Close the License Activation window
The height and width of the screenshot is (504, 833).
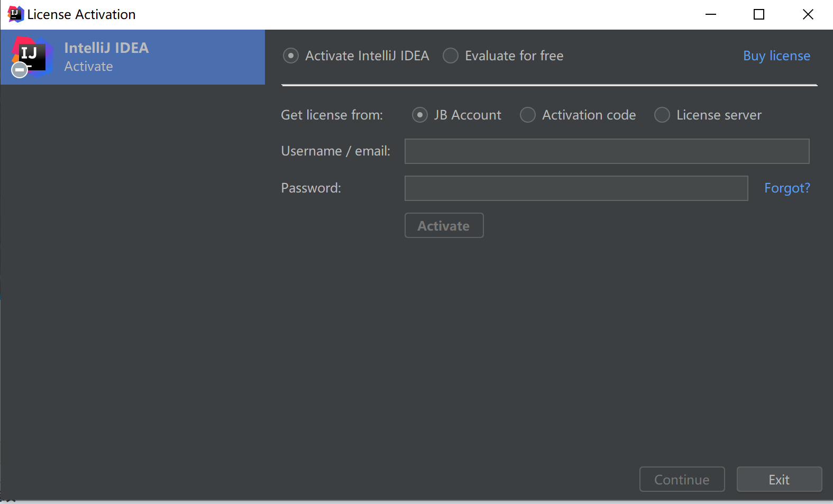[x=808, y=14]
